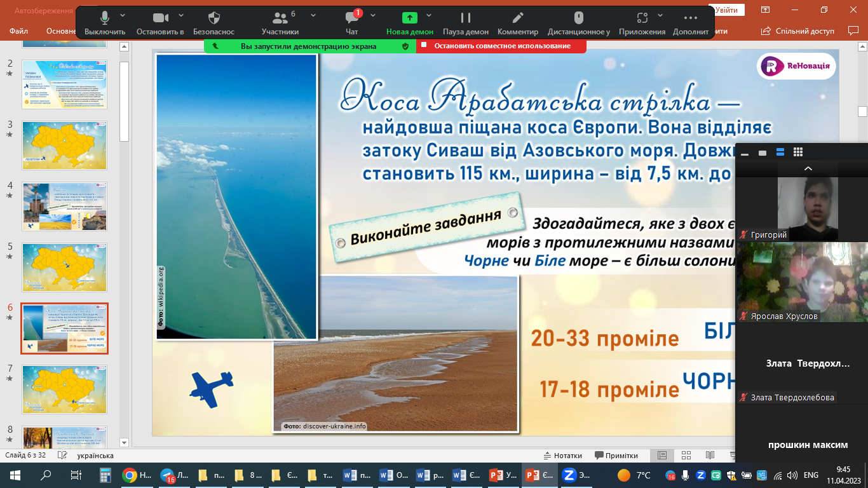Image resolution: width=868 pixels, height=488 pixels.
Task: Open Calculator from taskbar
Action: [x=105, y=475]
